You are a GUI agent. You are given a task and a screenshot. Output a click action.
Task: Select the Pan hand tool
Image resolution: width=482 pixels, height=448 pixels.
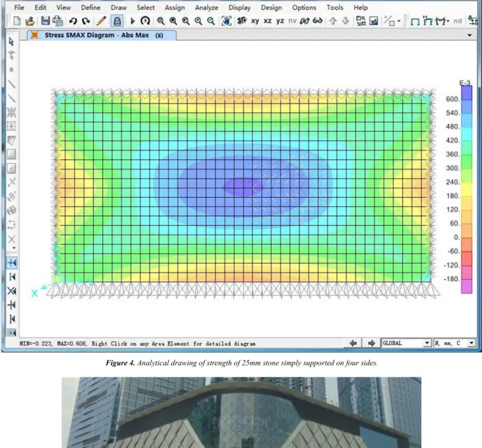pos(226,21)
